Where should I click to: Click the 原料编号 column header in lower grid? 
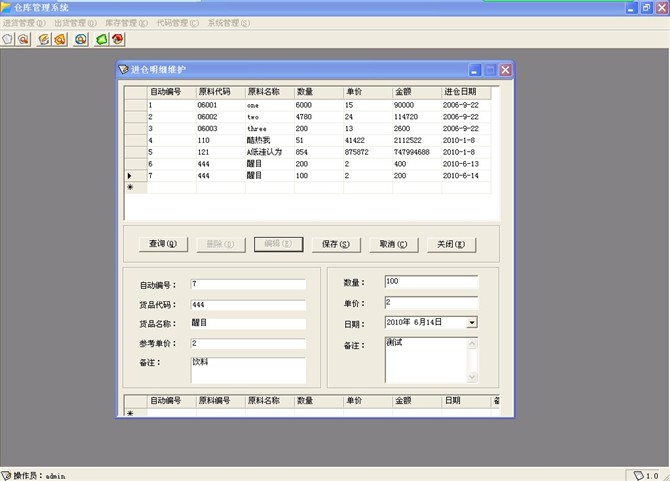(x=221, y=401)
